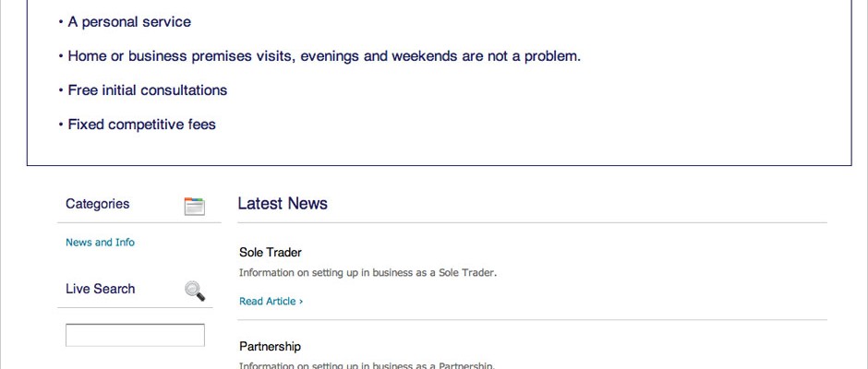Viewport: 868px width, 369px height.
Task: Click the 'A personal service' bullet text
Action: (129, 22)
